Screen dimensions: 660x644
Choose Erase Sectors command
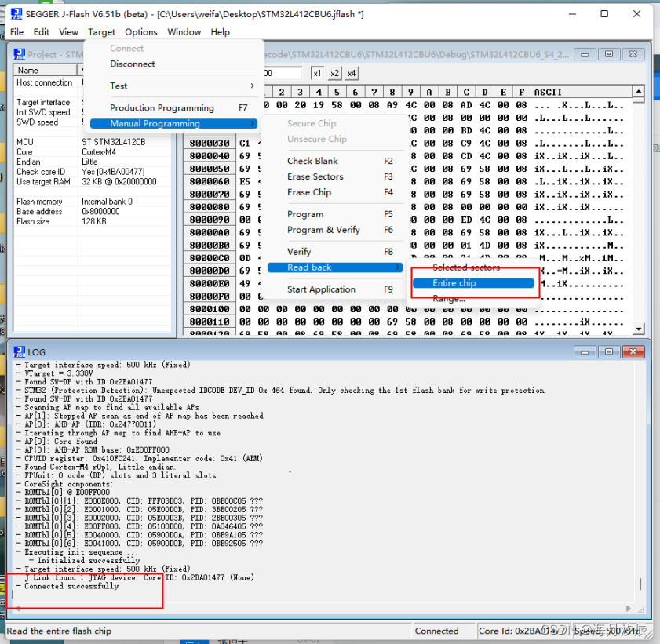(335, 176)
